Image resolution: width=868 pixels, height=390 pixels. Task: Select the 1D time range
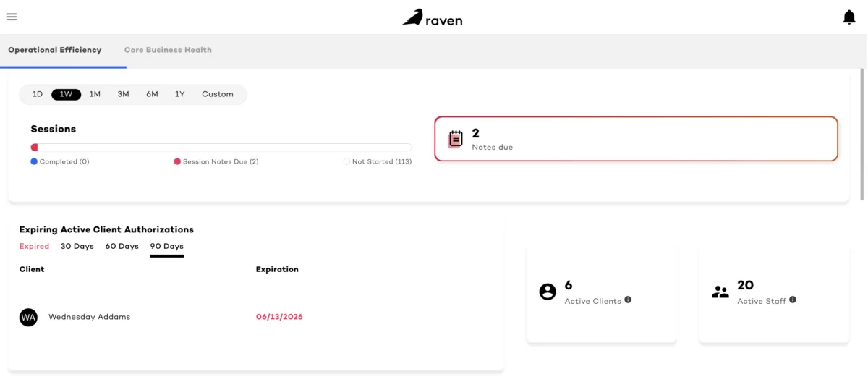click(38, 94)
